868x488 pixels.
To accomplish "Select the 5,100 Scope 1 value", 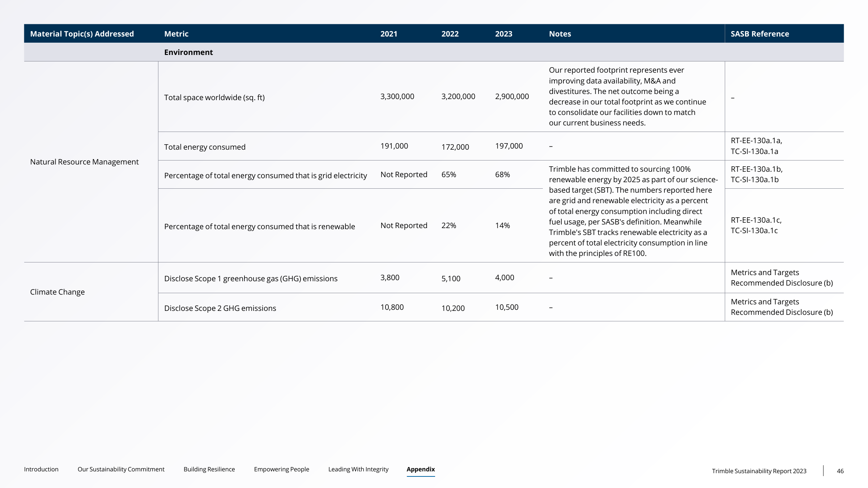I will click(451, 279).
